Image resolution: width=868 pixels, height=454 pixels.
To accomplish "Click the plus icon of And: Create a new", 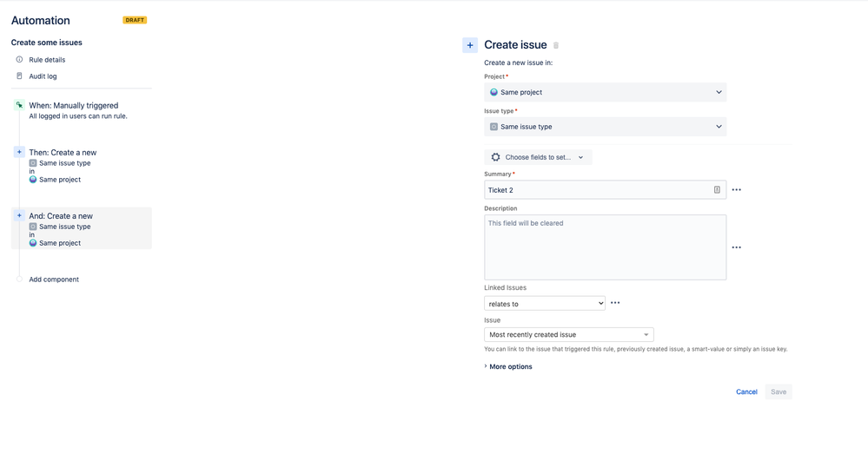I will (x=19, y=215).
